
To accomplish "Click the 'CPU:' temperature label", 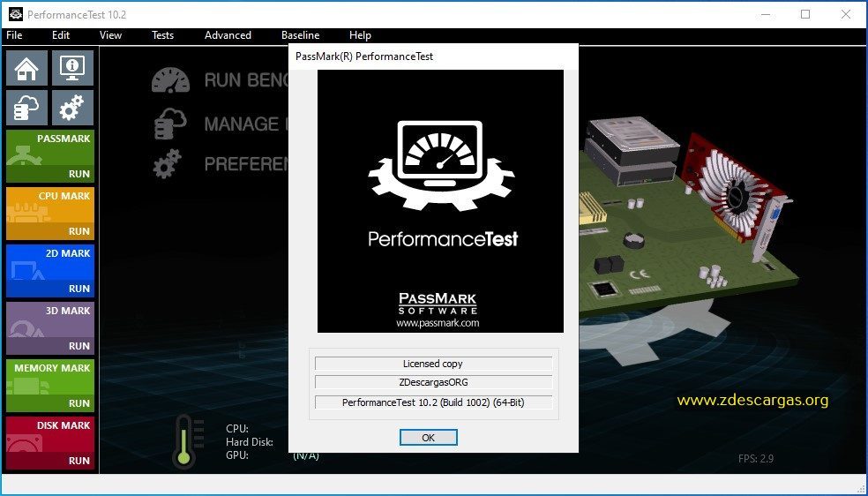I will click(x=237, y=428).
